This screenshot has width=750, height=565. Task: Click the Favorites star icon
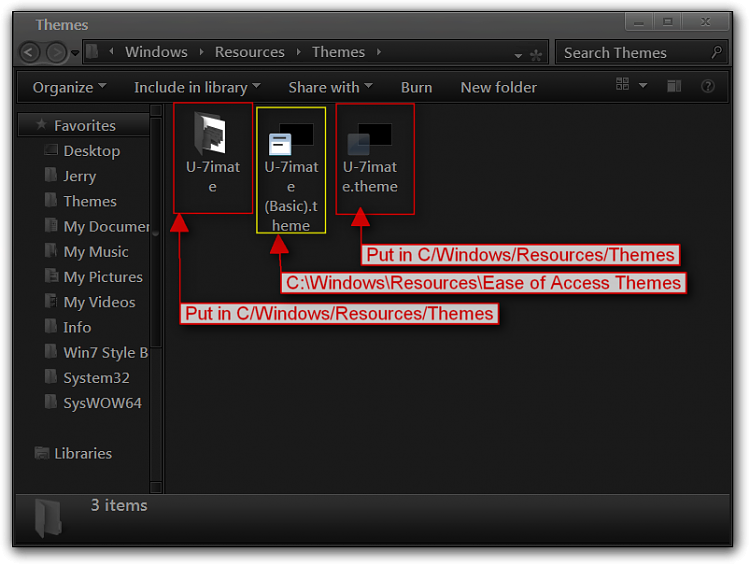(42, 124)
